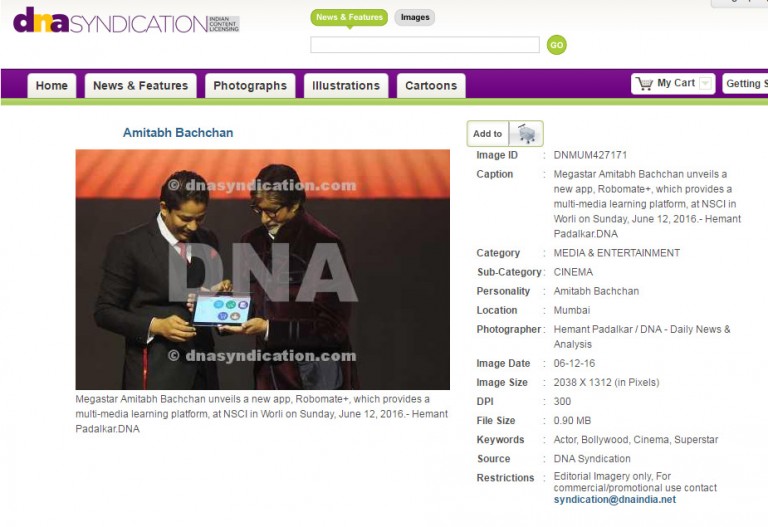The height and width of the screenshot is (527, 768).
Task: Click the DNA Syndication logo
Action: [x=126, y=21]
